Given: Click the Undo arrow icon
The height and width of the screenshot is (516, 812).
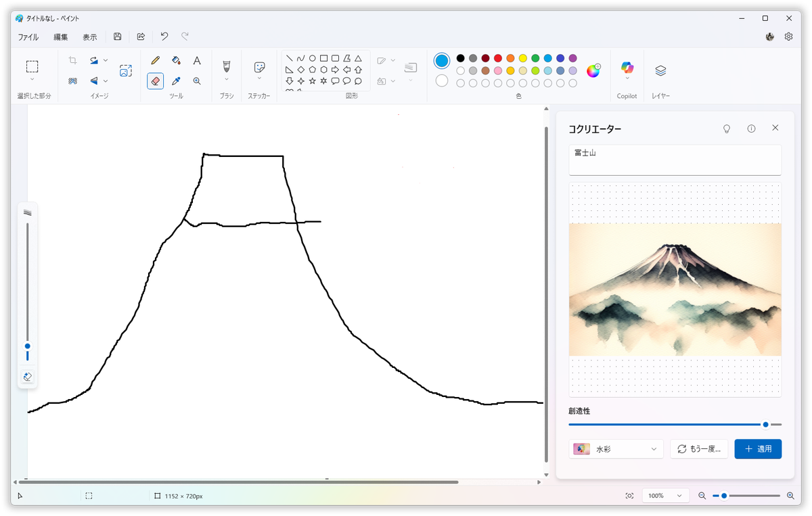Looking at the screenshot, I should pos(164,37).
